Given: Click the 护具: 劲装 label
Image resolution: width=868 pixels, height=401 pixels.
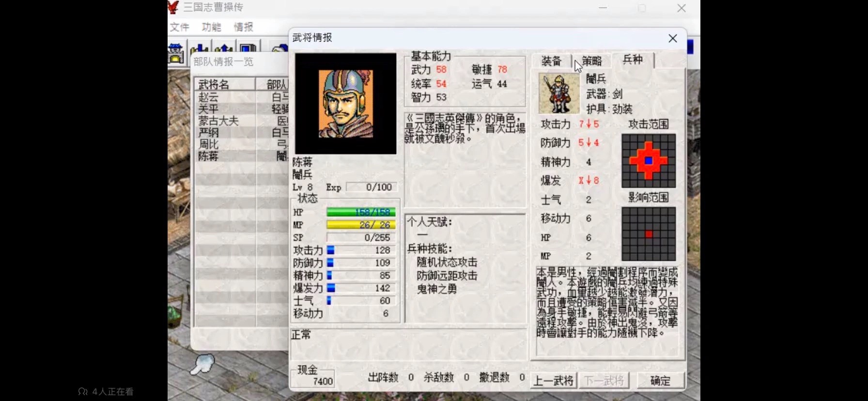Looking at the screenshot, I should [x=609, y=109].
